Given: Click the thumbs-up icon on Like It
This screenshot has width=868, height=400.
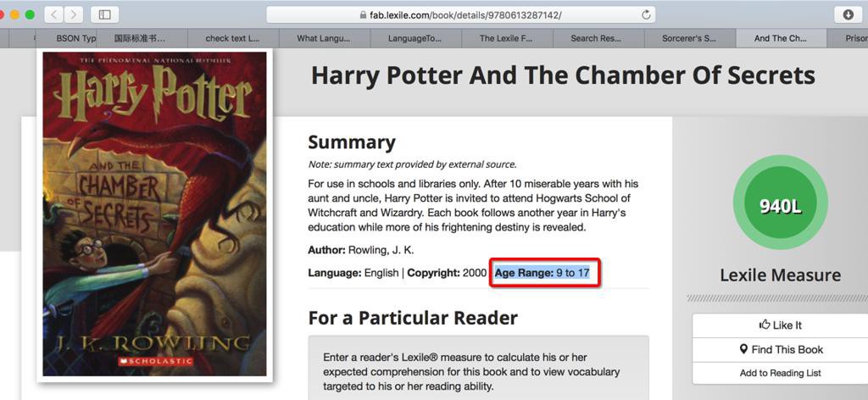Looking at the screenshot, I should [765, 325].
